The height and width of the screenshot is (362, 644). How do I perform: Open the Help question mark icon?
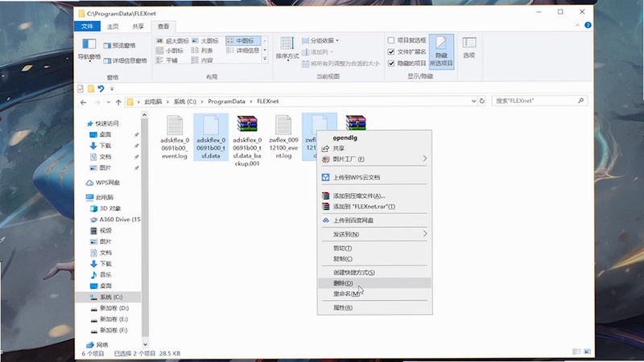coord(588,26)
